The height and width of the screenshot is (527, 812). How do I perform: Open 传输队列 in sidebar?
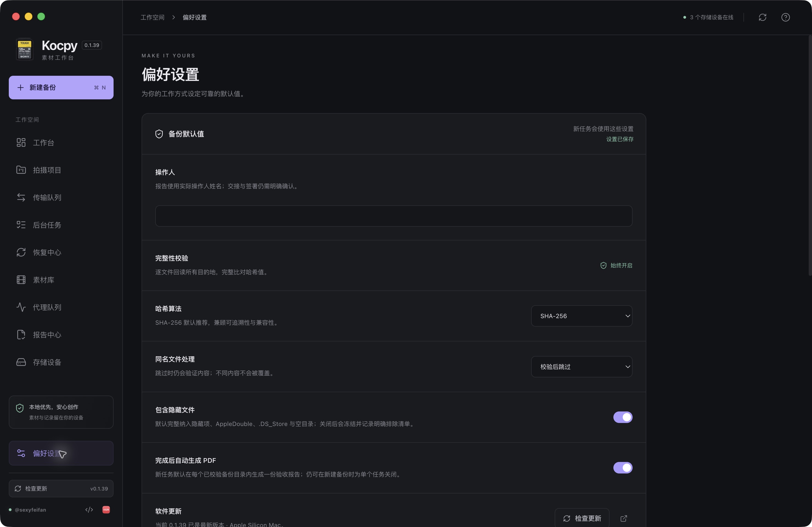[61, 197]
